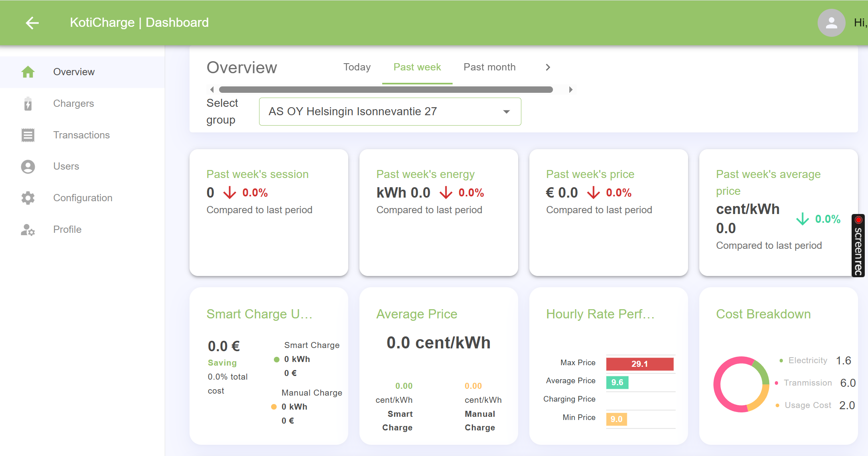Open the Profile page
Screen dimensions: 868x456
(82, 230)
